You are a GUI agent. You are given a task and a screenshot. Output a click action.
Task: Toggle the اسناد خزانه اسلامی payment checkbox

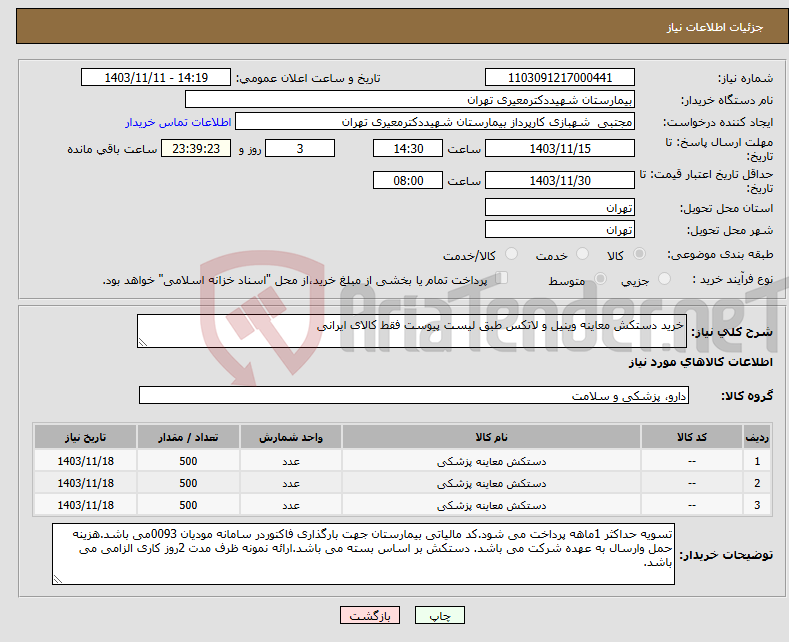click(501, 278)
